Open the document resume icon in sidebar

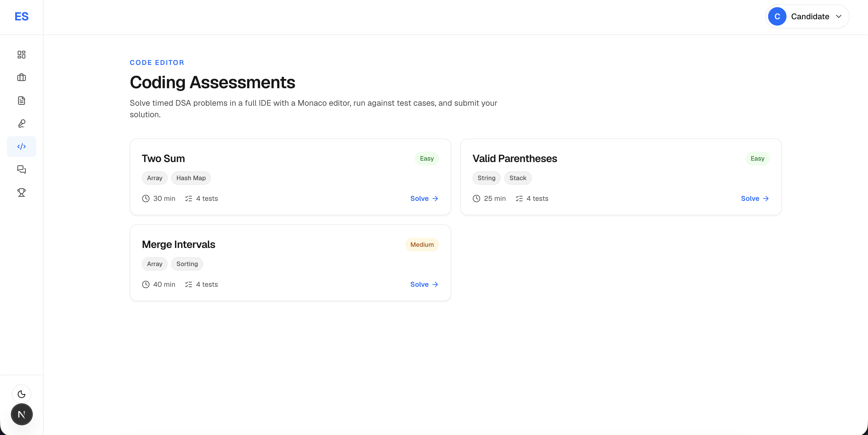[22, 101]
